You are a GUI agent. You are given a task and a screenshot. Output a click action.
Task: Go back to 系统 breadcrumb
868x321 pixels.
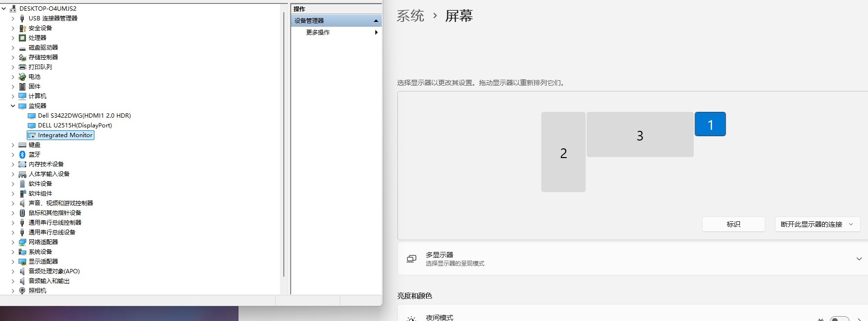[x=410, y=16]
